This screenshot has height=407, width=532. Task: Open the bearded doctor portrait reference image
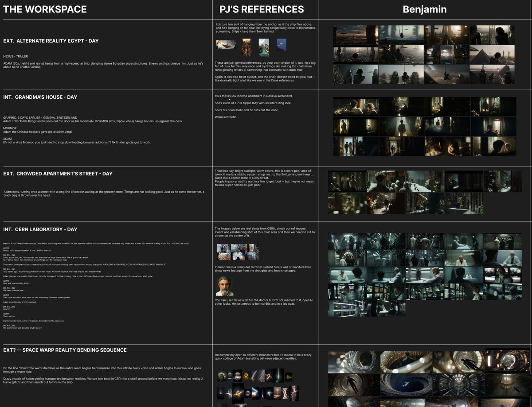(225, 286)
